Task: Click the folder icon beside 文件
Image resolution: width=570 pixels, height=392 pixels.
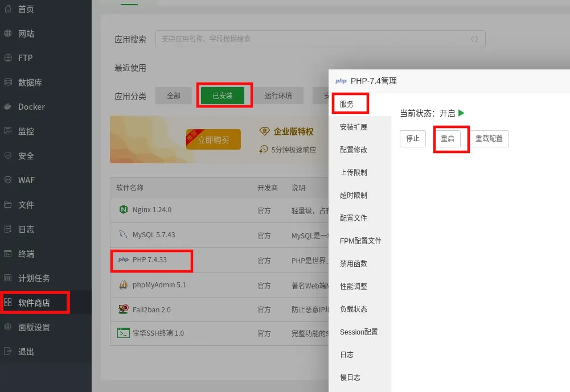Action: (x=7, y=204)
